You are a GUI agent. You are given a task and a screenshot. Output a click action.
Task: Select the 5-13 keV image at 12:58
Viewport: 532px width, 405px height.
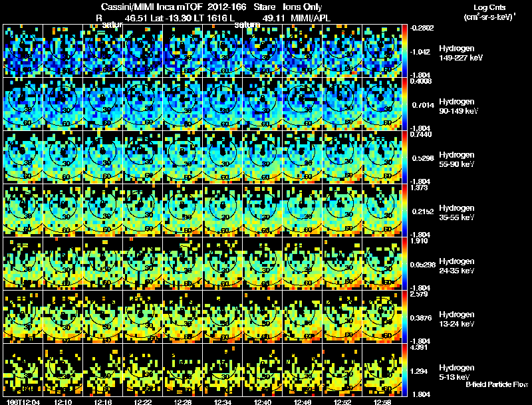[x=382, y=370]
